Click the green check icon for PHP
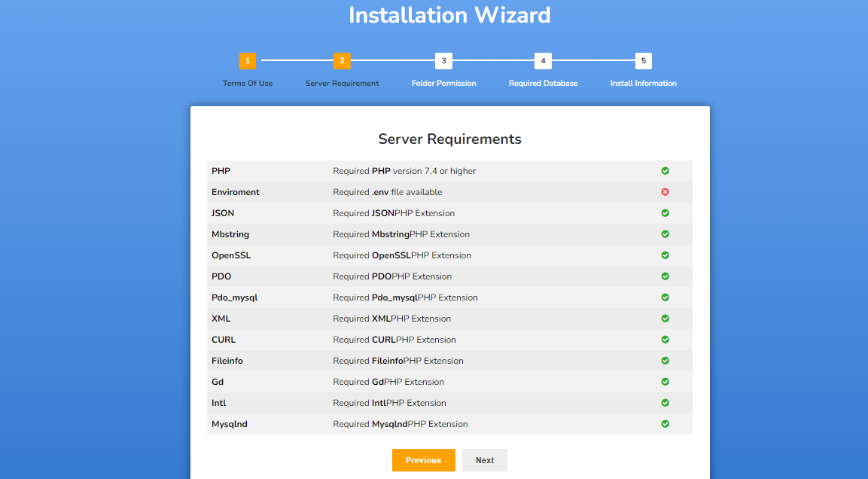The width and height of the screenshot is (868, 479). click(665, 171)
